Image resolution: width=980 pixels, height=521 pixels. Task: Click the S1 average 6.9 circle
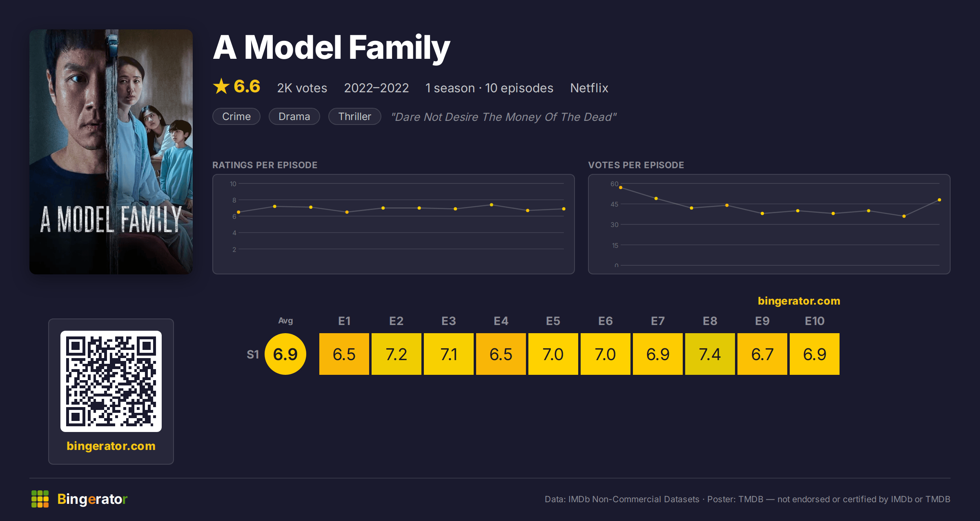(285, 354)
